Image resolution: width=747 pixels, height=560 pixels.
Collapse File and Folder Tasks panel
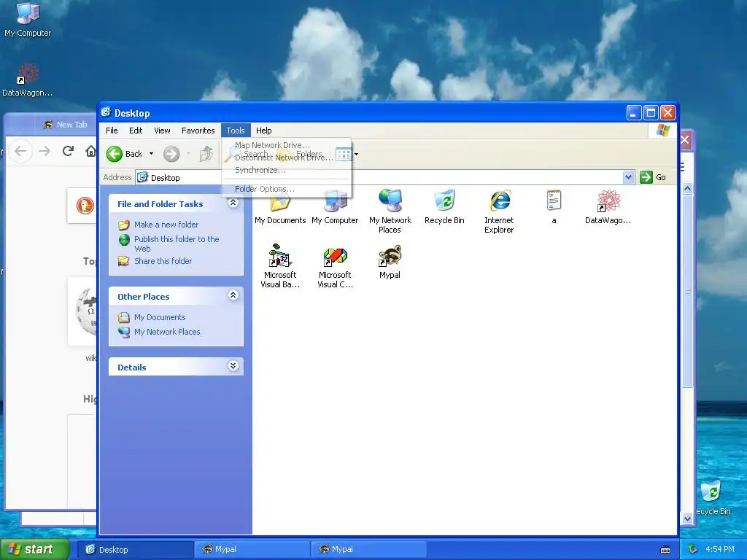pos(233,203)
